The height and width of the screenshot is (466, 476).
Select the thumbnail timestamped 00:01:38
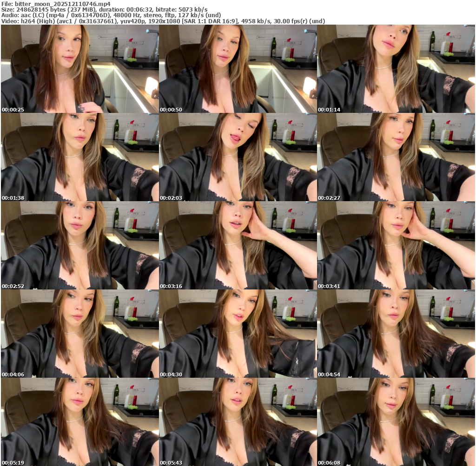tap(79, 157)
